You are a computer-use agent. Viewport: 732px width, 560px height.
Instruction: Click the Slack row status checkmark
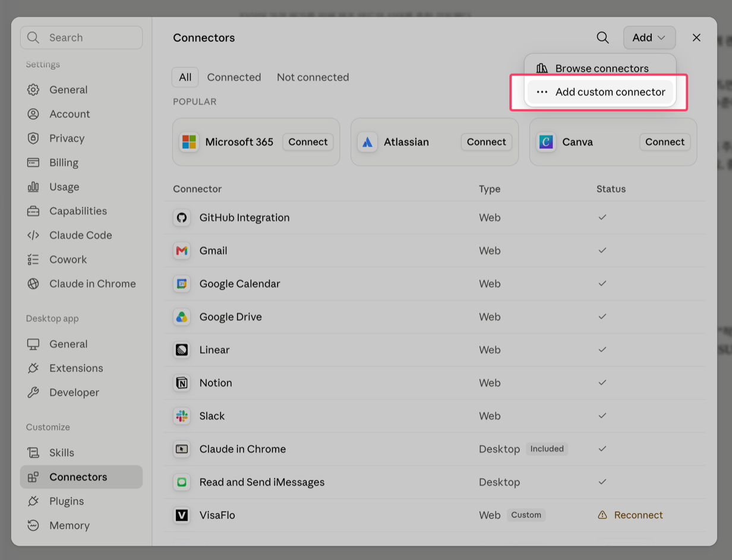[x=602, y=416]
